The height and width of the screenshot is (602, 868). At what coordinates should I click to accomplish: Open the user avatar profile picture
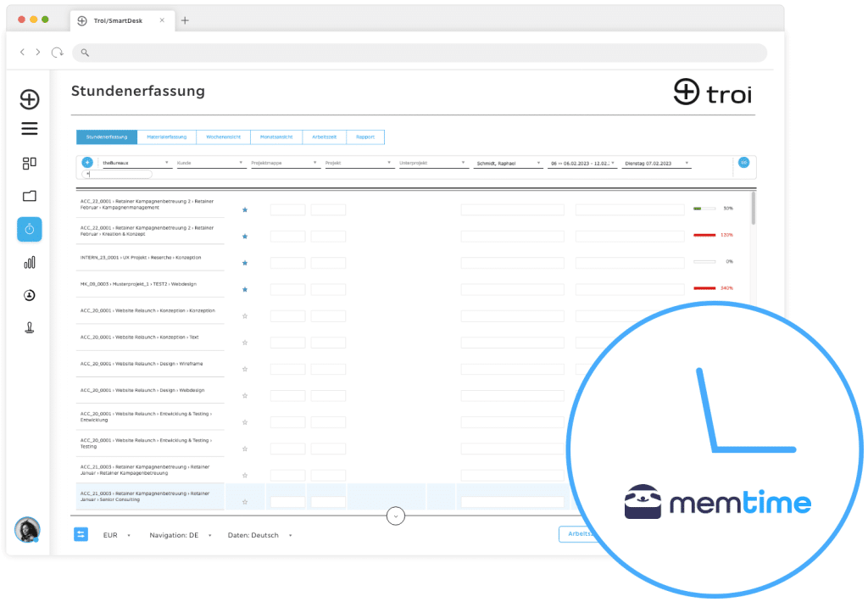click(27, 530)
